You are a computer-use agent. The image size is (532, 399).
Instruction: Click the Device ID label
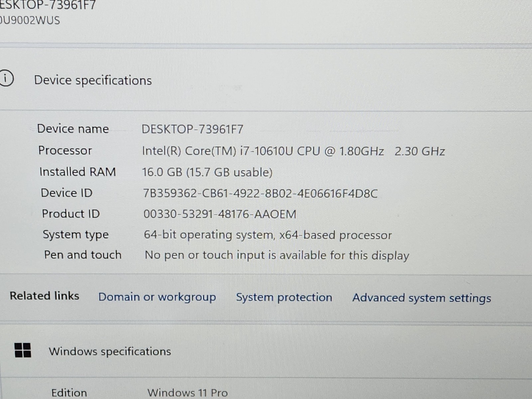pyautogui.click(x=66, y=193)
